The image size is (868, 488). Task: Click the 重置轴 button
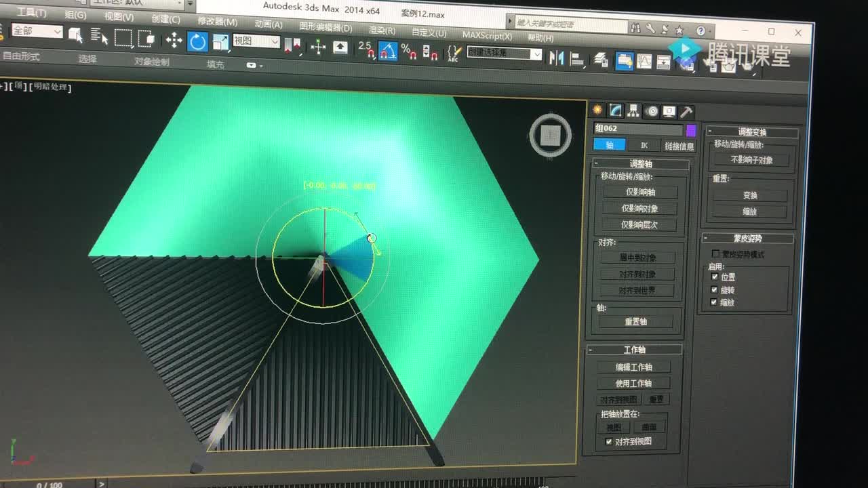[635, 322]
